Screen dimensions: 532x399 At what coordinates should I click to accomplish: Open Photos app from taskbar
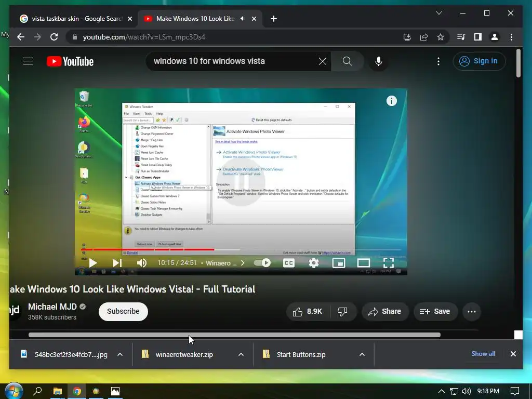tap(115, 391)
